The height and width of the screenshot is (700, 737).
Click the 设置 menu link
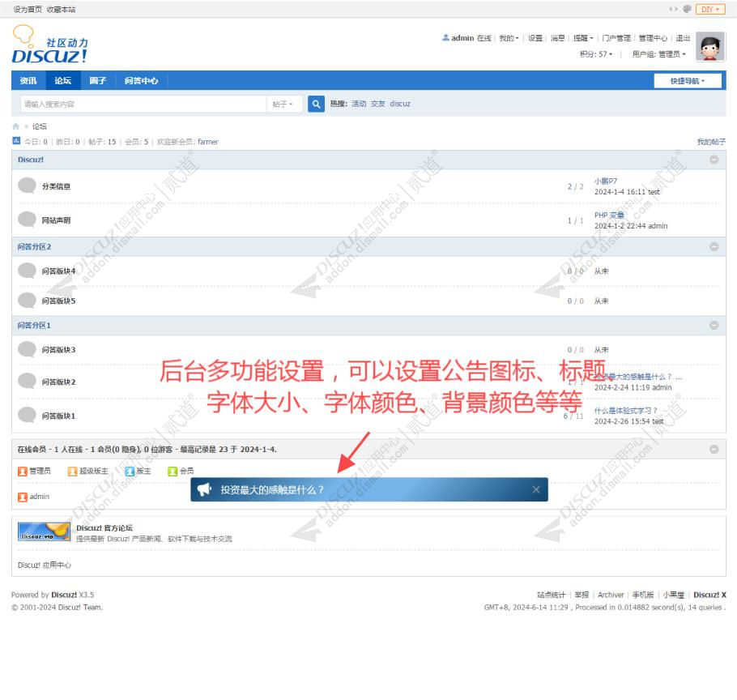pos(535,38)
